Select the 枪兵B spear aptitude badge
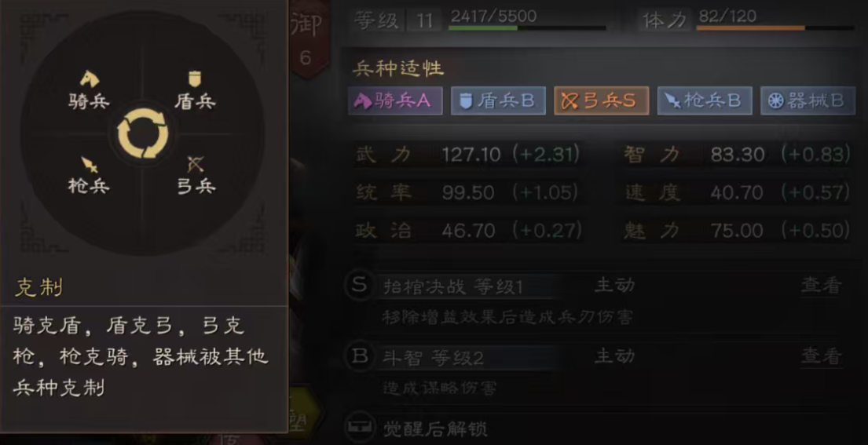This screenshot has height=445, width=868. pos(705,100)
